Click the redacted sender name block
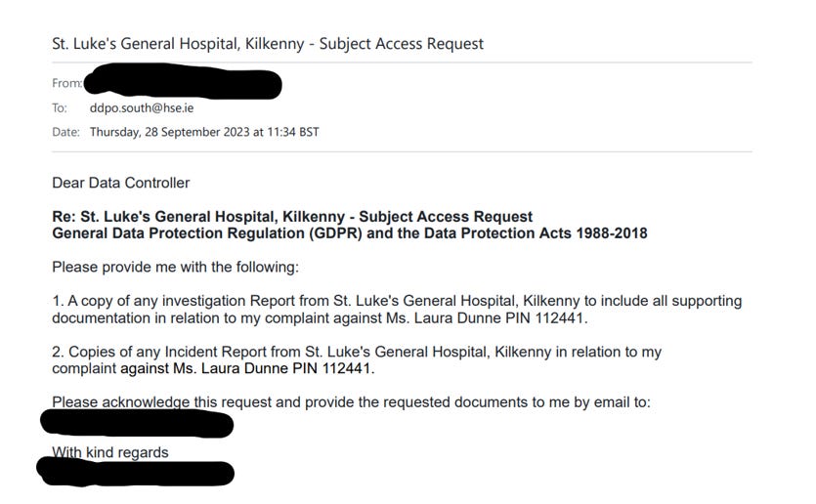The width and height of the screenshot is (816, 504). [183, 81]
